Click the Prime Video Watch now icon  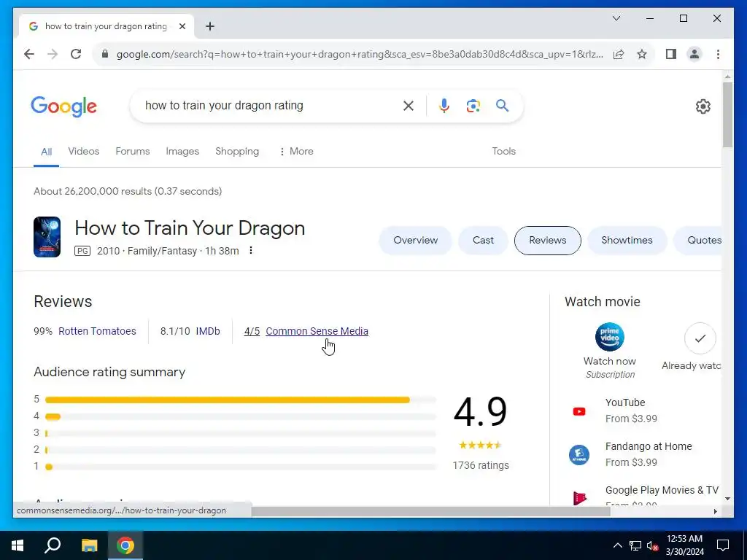coord(610,337)
